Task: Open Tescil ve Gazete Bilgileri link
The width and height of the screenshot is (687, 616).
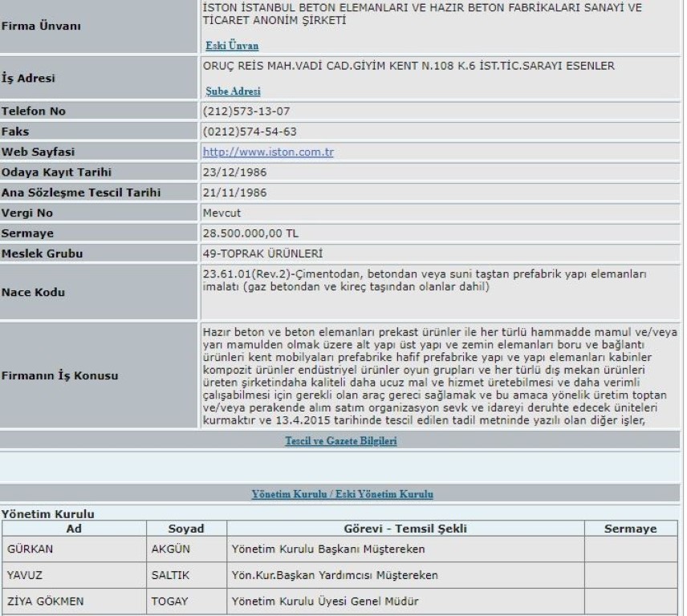Action: click(x=341, y=440)
